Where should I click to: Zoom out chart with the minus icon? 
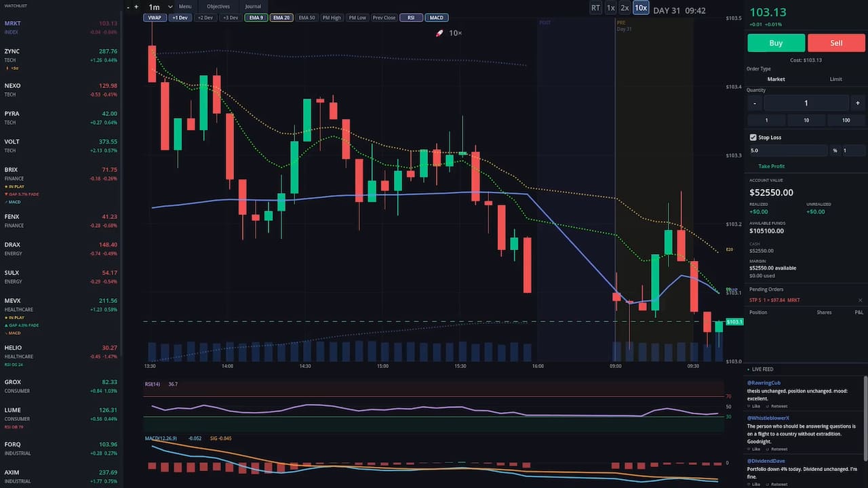[x=128, y=7]
